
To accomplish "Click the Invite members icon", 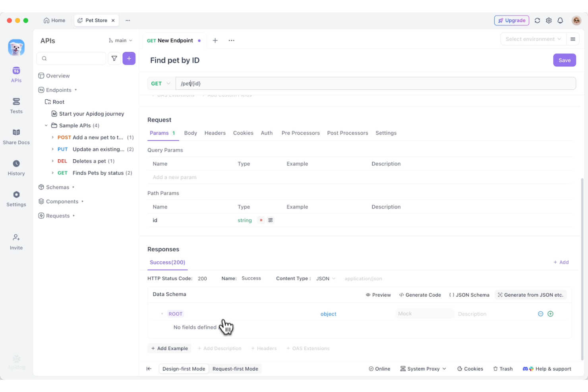I will pyautogui.click(x=16, y=237).
